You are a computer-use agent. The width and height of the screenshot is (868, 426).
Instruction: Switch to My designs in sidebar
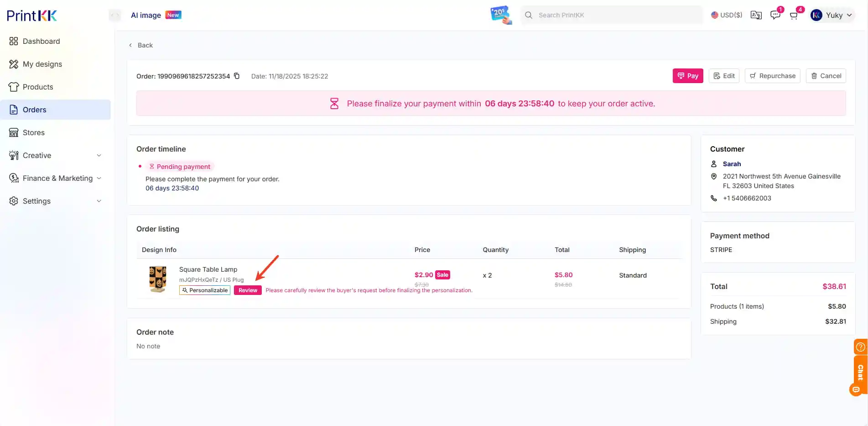coord(42,64)
